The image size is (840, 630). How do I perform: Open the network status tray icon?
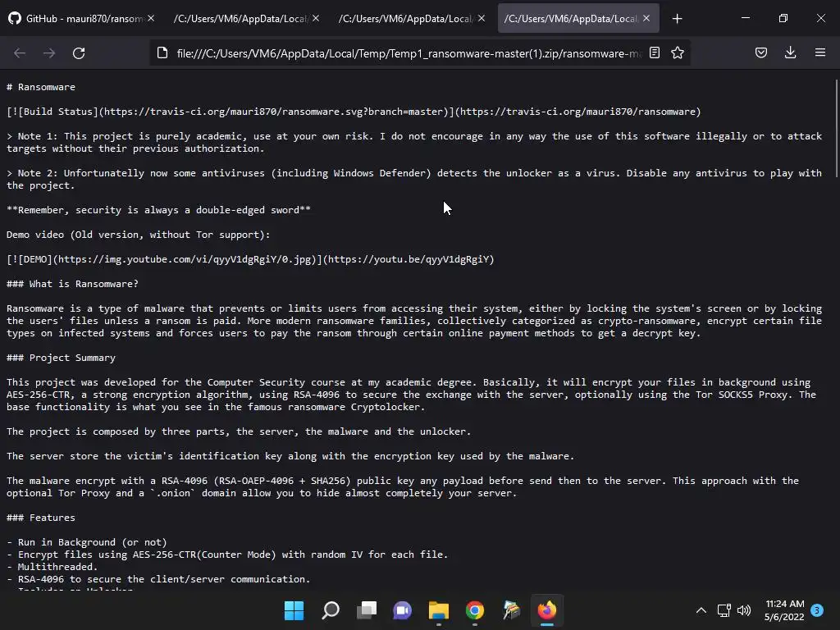(724, 610)
